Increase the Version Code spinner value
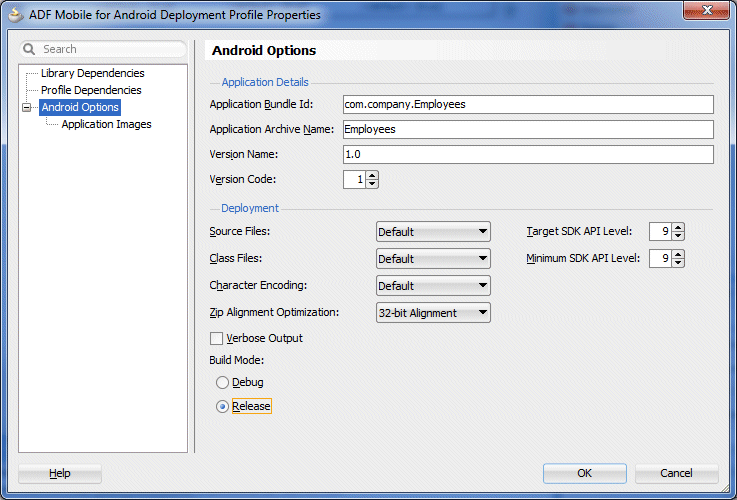737x500 pixels. (373, 176)
